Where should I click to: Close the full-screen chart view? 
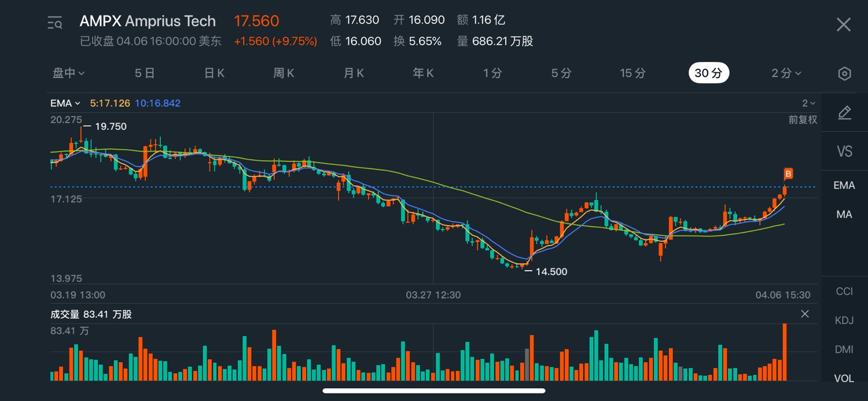click(x=844, y=24)
